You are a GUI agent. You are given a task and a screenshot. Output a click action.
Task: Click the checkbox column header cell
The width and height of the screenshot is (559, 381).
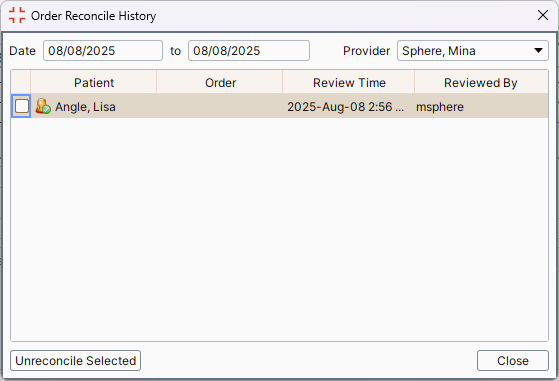pos(21,82)
